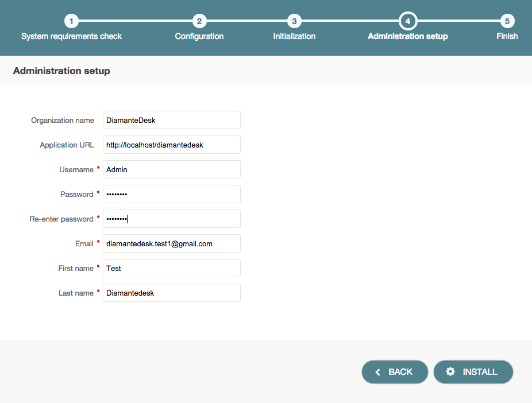Click the step 2 circle in the wizard

point(199,21)
